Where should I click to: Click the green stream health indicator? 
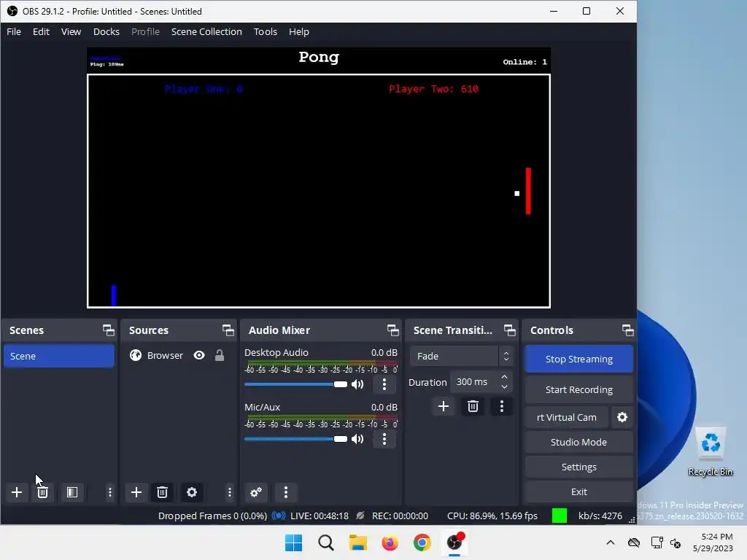[560, 516]
